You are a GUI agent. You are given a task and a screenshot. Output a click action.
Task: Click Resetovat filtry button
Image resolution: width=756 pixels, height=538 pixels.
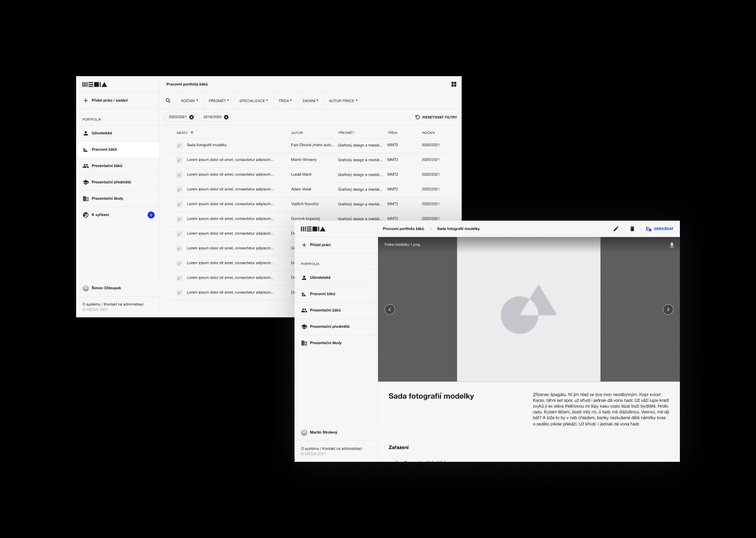click(436, 117)
